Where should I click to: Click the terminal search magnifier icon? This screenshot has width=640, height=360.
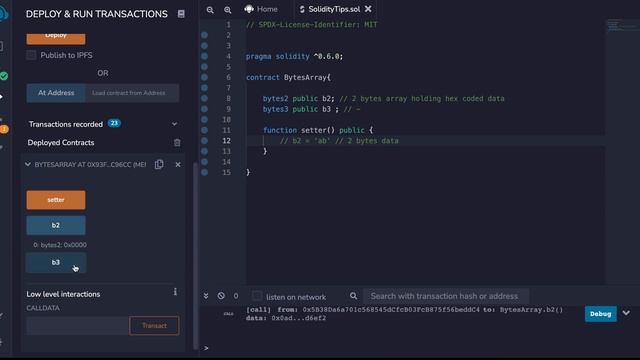point(353,296)
